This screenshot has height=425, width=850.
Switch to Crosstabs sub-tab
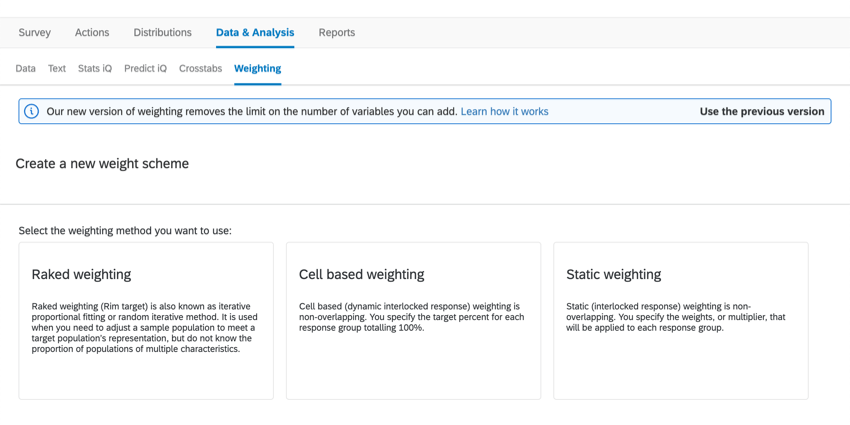click(201, 68)
